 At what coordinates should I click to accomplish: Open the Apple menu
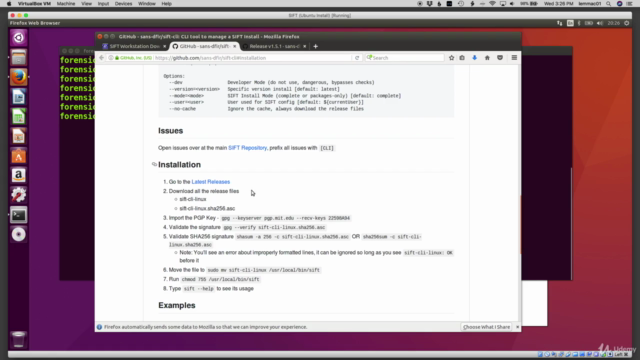(x=9, y=4)
